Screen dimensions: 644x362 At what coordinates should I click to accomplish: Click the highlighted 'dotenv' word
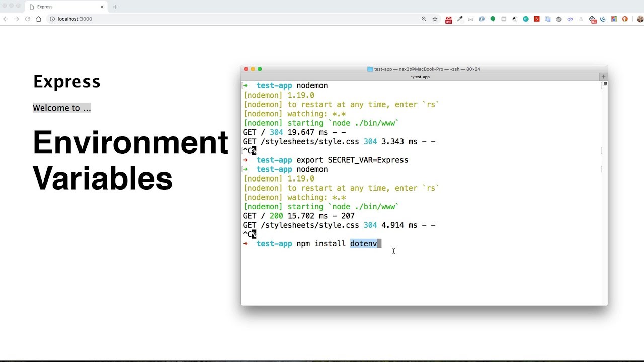coord(364,244)
